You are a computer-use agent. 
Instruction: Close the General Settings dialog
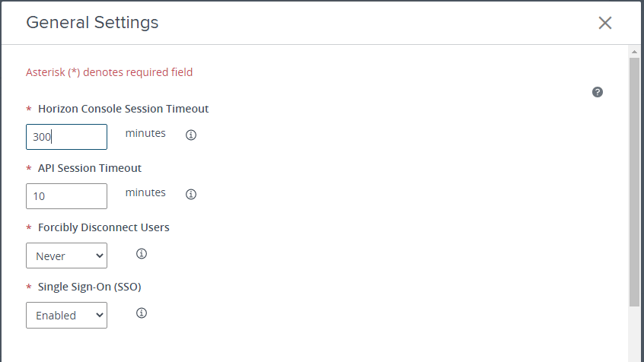pos(605,23)
